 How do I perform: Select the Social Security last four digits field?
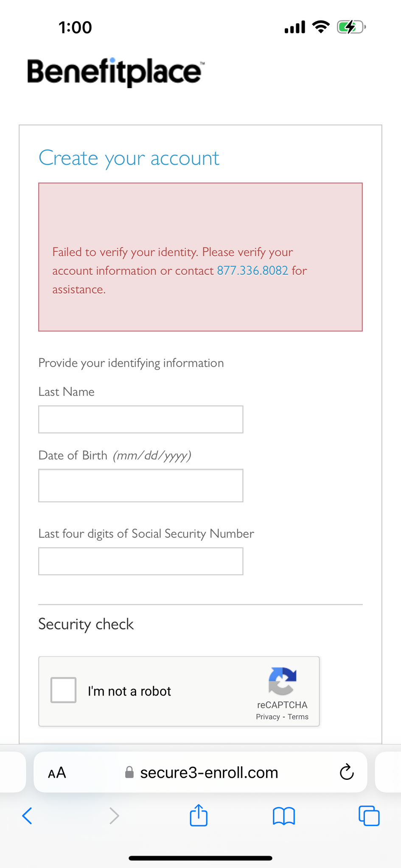point(141,561)
